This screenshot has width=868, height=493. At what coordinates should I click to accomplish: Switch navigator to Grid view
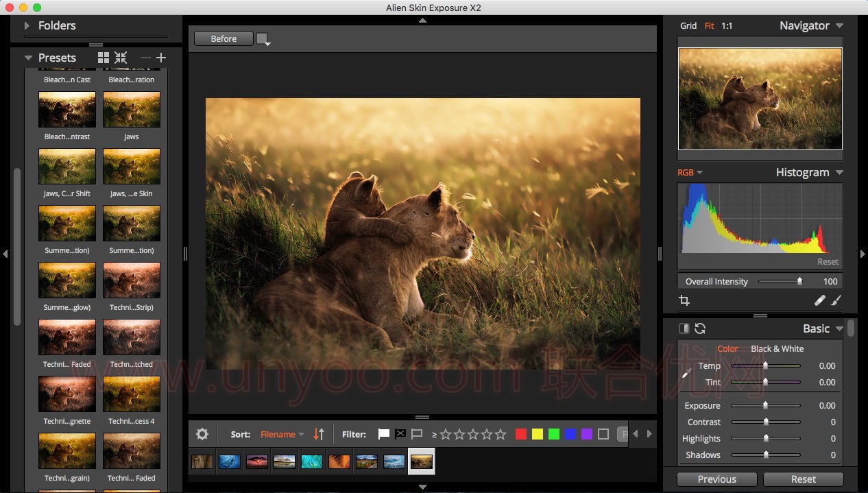click(688, 26)
